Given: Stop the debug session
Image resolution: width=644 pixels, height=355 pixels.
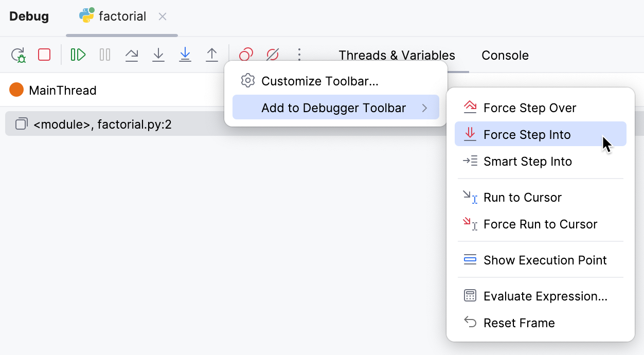Looking at the screenshot, I should 44,55.
